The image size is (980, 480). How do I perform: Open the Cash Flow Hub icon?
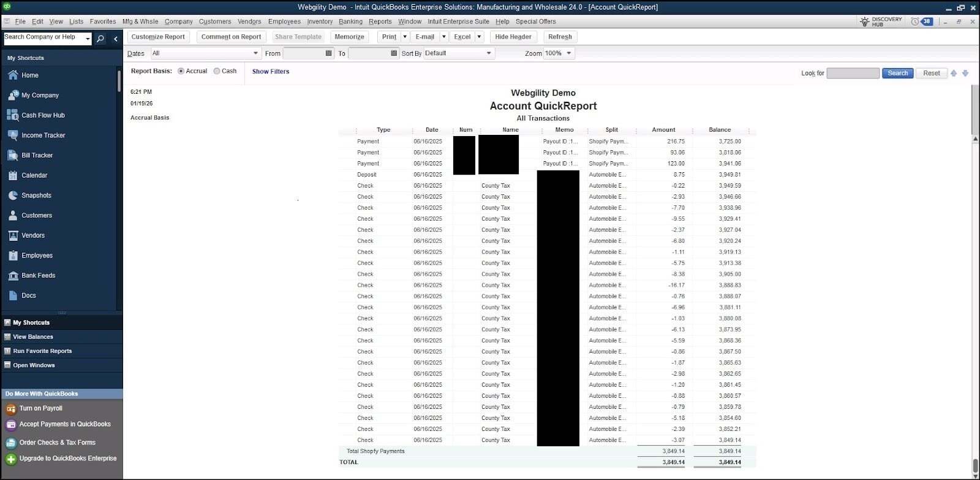[13, 115]
